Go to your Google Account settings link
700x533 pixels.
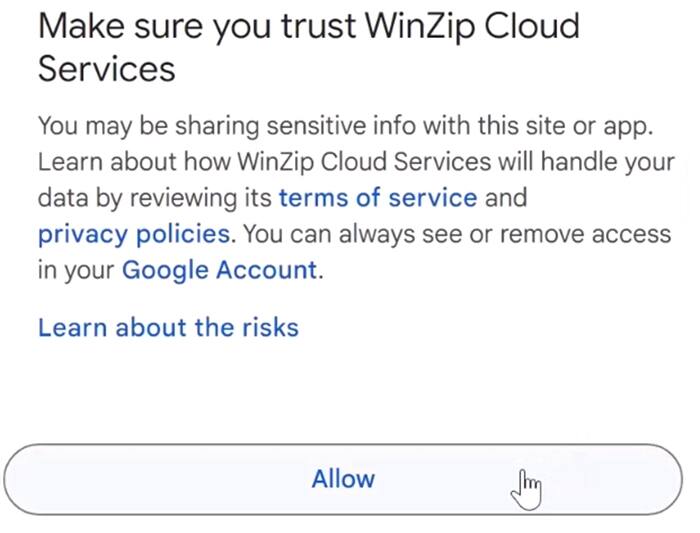point(219,270)
